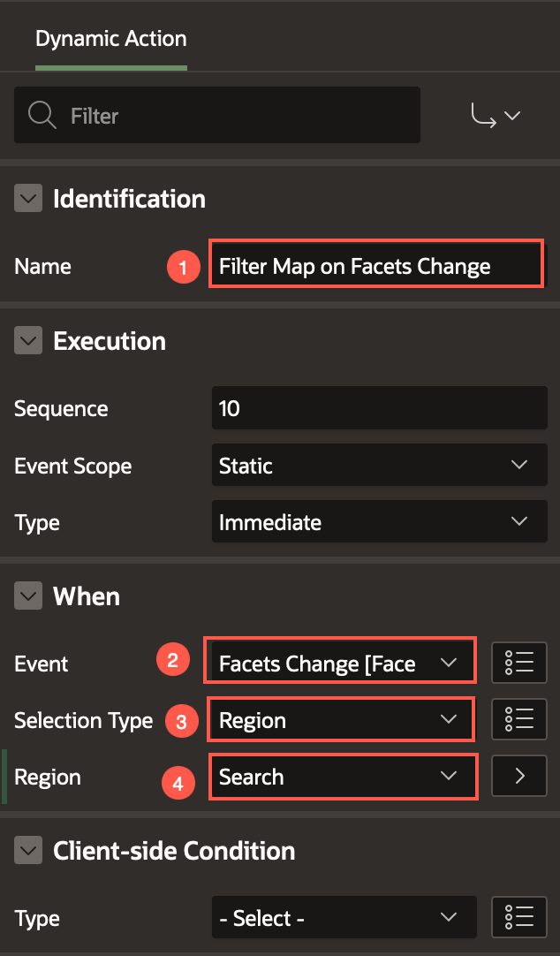Viewport: 560px width, 956px height.
Task: Open the Type dropdown showing Immediate
Action: tap(379, 521)
